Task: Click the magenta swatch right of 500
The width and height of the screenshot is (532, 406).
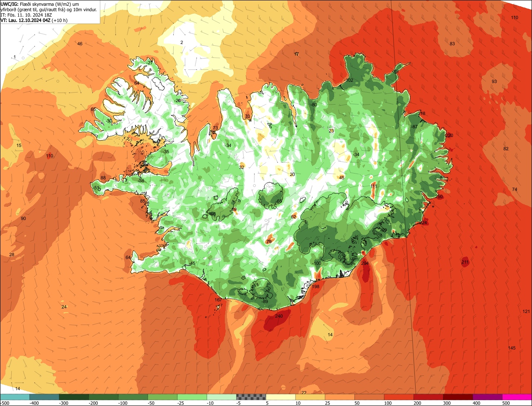Action: 517,397
